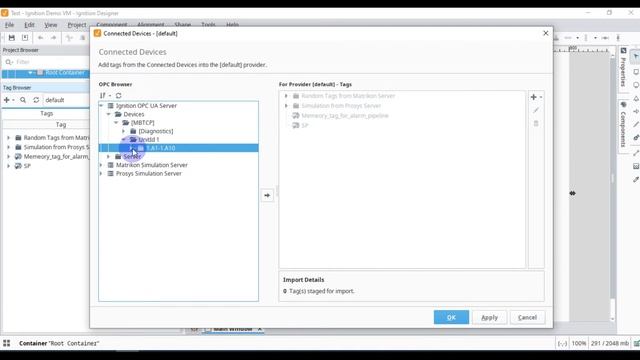Click the SP tag icon in Tag Browser
The image size is (640, 360).
click(x=18, y=166)
